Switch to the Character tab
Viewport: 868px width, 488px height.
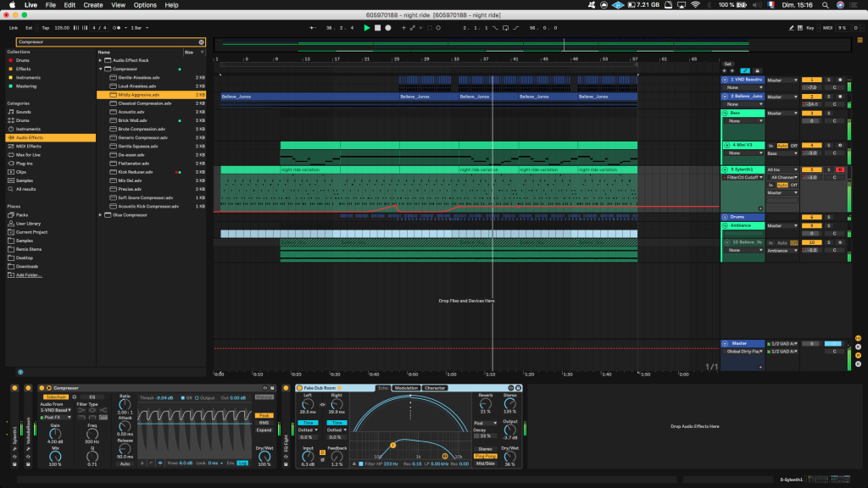[x=435, y=388]
